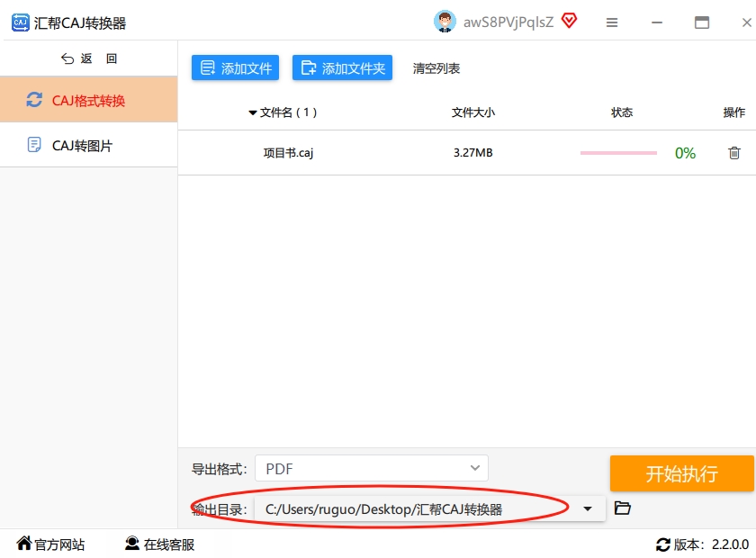Image resolution: width=756 pixels, height=558 pixels.
Task: Collapse the 文件名 column triangle
Action: pos(252,112)
